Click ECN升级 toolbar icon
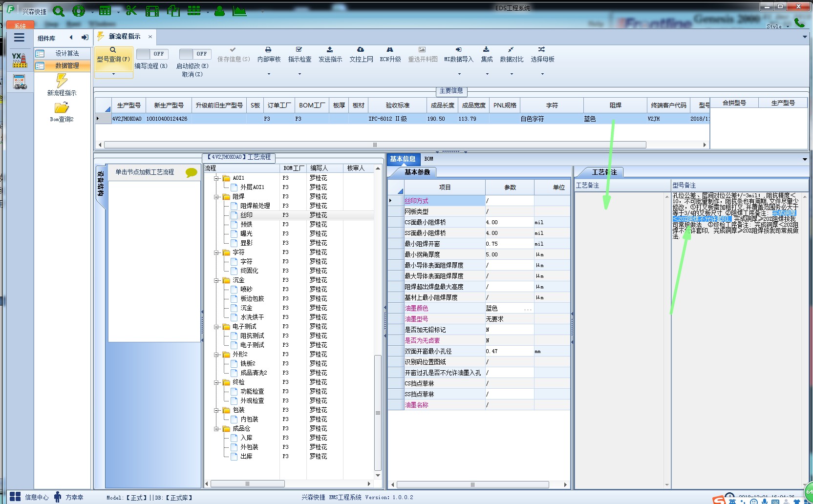The image size is (813, 504). [x=390, y=50]
